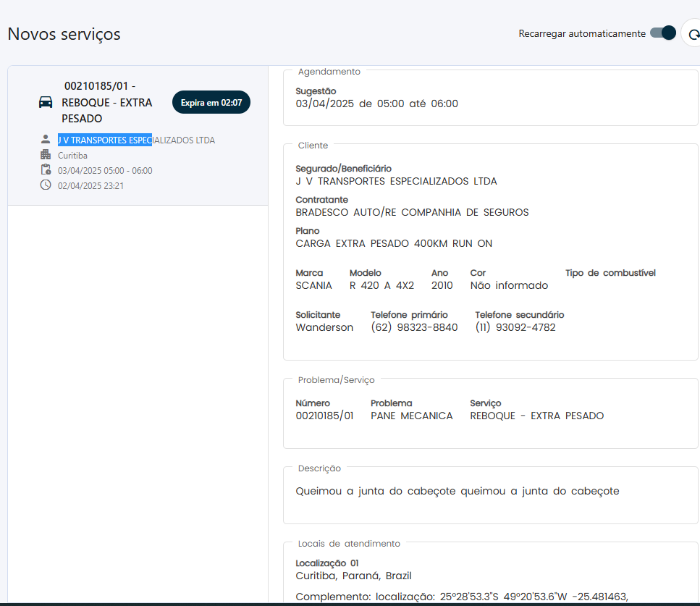The width and height of the screenshot is (700, 606).
Task: Disable the auto-reload toggle switch
Action: coord(662,33)
